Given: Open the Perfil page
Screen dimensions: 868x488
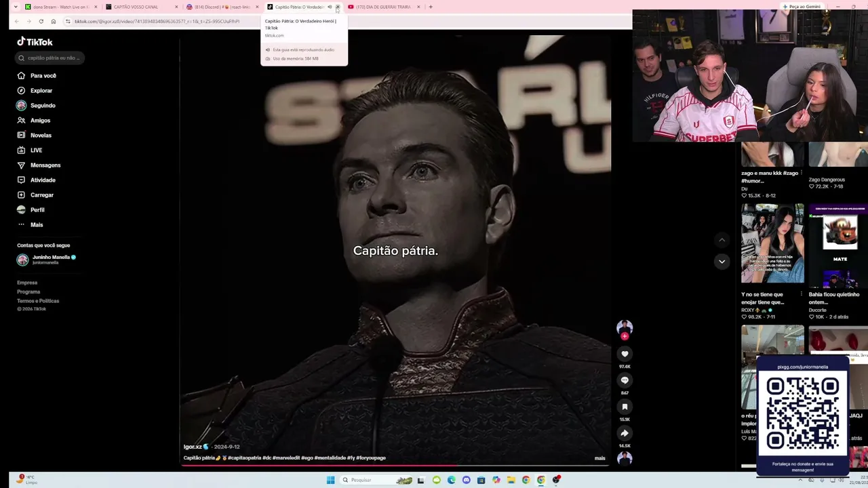Looking at the screenshot, I should (x=37, y=210).
